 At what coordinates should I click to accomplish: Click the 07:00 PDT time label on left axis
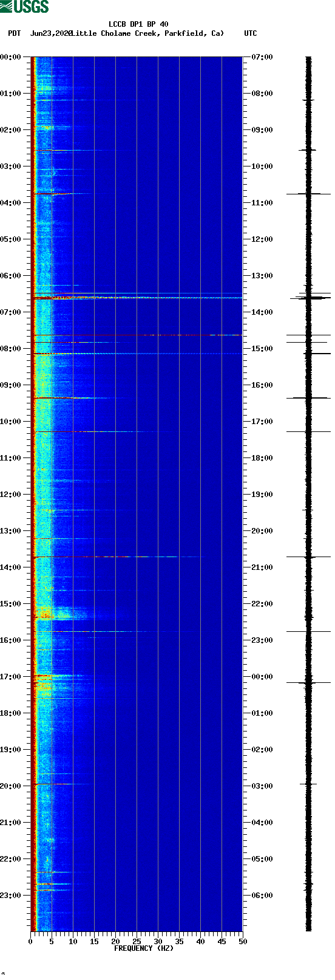click(x=11, y=312)
